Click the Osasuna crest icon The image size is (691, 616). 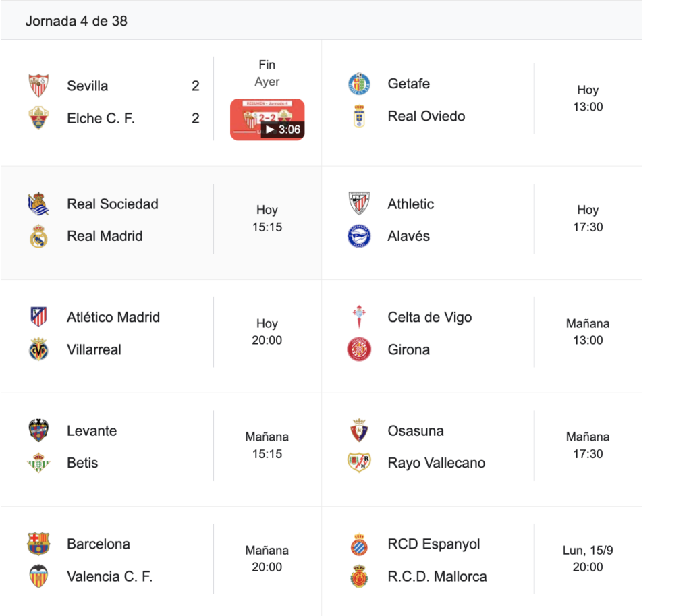point(359,430)
